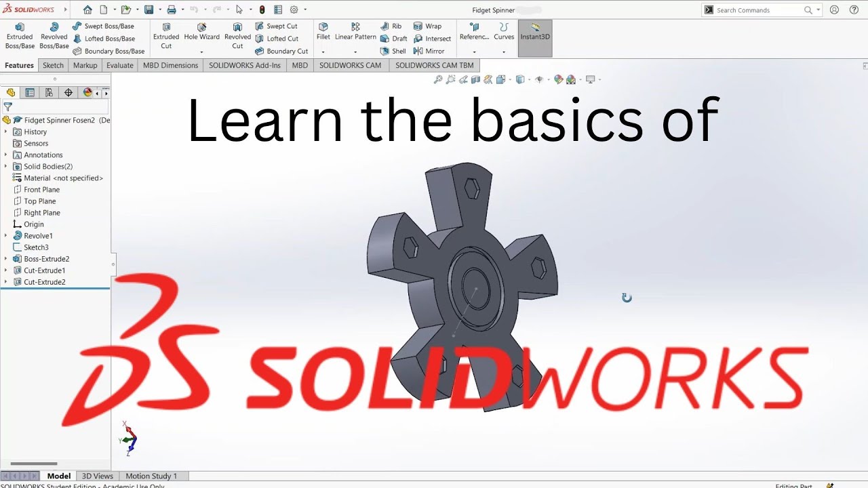Viewport: 868px width, 488px height.
Task: Select Front Plane in the tree
Action: coord(37,190)
